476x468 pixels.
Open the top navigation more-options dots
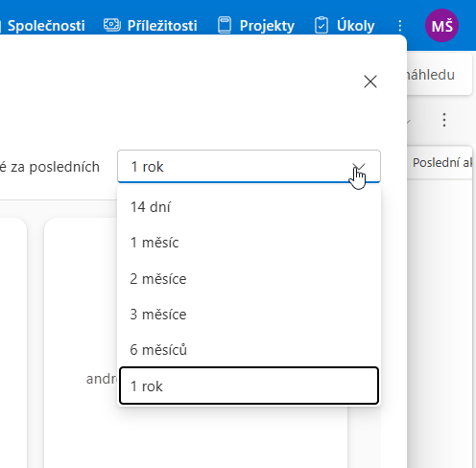point(400,26)
